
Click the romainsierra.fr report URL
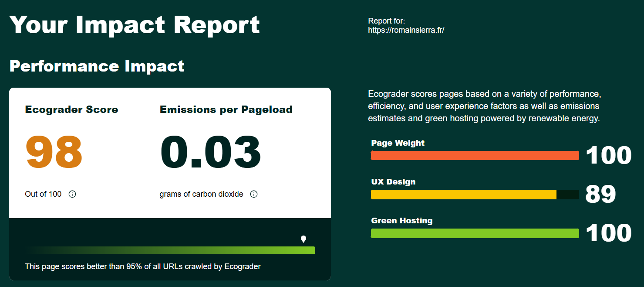tap(406, 30)
